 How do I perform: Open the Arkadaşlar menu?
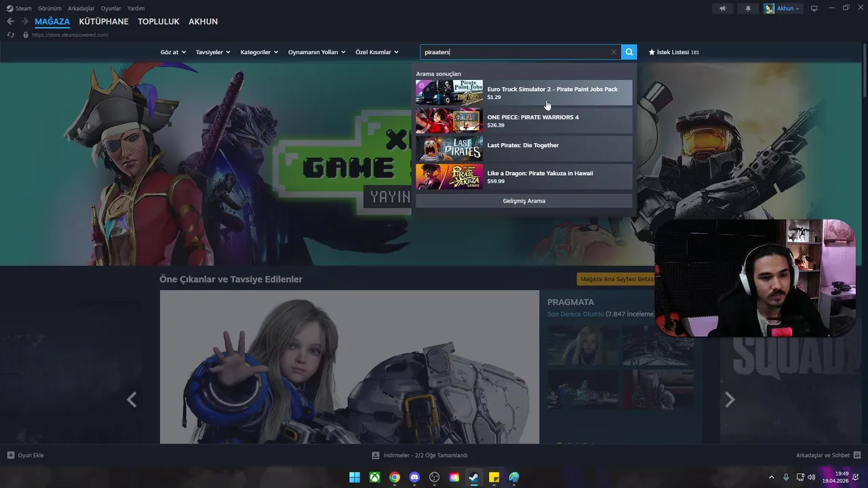pyautogui.click(x=81, y=8)
